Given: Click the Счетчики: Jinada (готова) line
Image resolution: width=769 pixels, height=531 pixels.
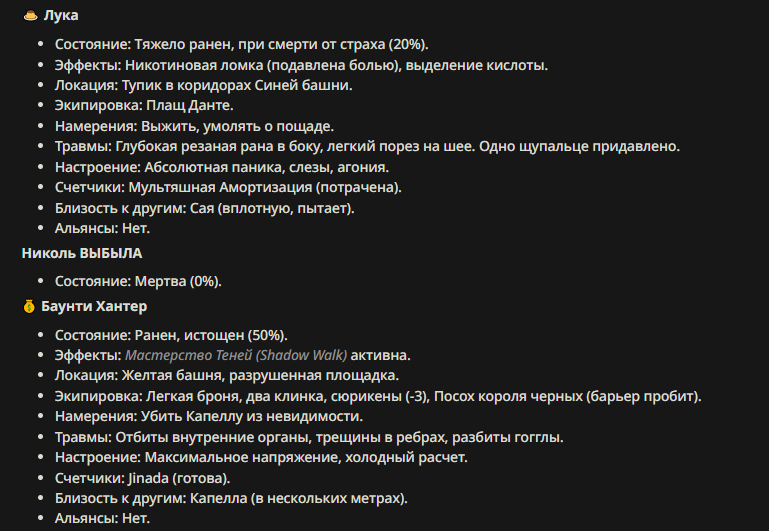Looking at the screenshot, I should (x=143, y=478).
